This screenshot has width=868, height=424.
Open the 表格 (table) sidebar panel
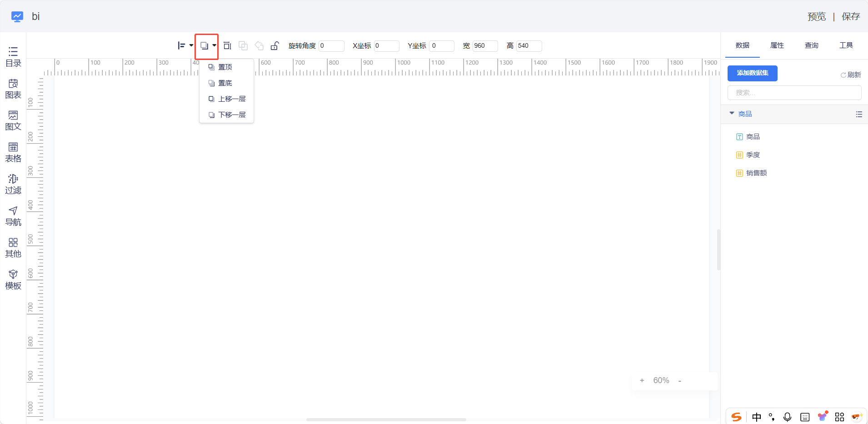(13, 152)
